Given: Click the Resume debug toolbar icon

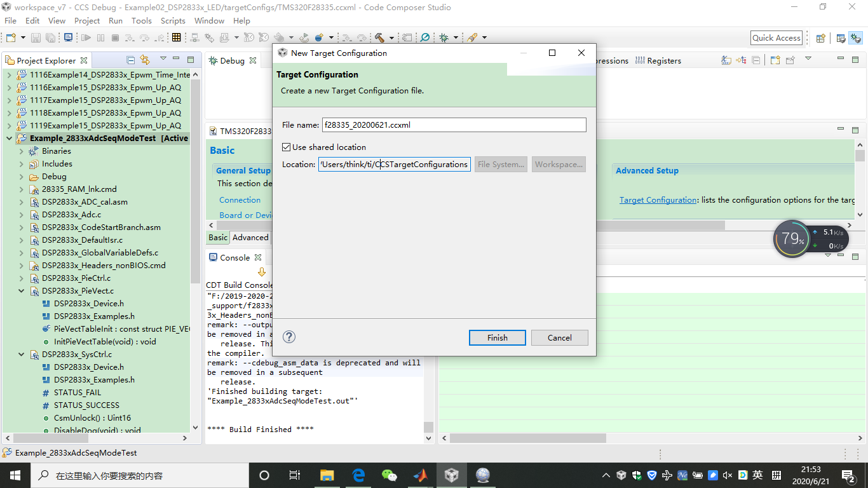Looking at the screenshot, I should click(86, 37).
